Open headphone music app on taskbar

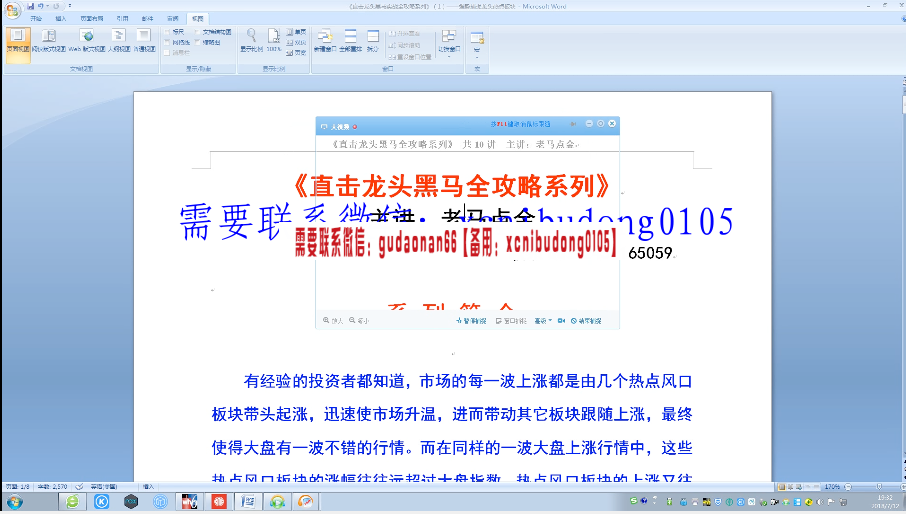(277, 502)
